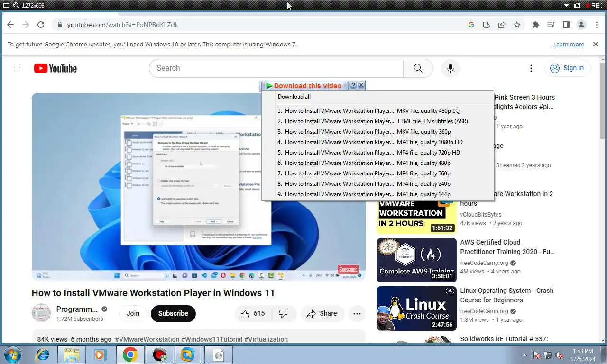The width and height of the screenshot is (607, 364).
Task: Open the Windows Start button
Action: coord(12,355)
